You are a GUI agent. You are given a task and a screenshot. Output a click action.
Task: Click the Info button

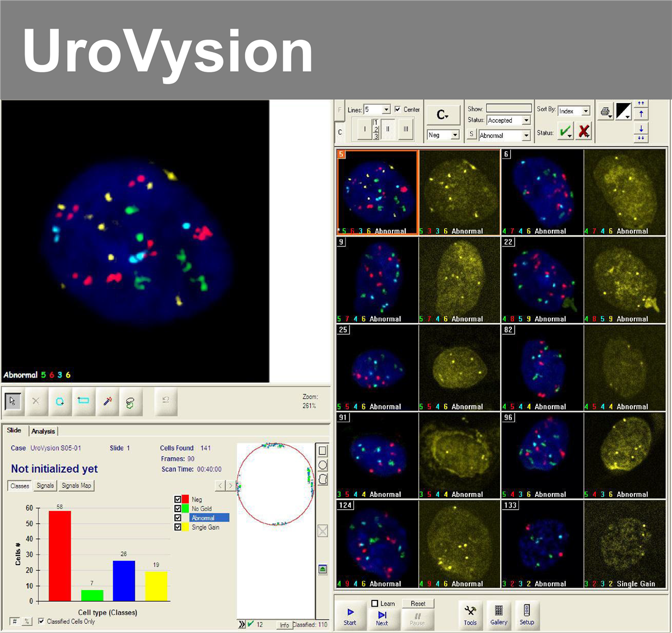[284, 625]
